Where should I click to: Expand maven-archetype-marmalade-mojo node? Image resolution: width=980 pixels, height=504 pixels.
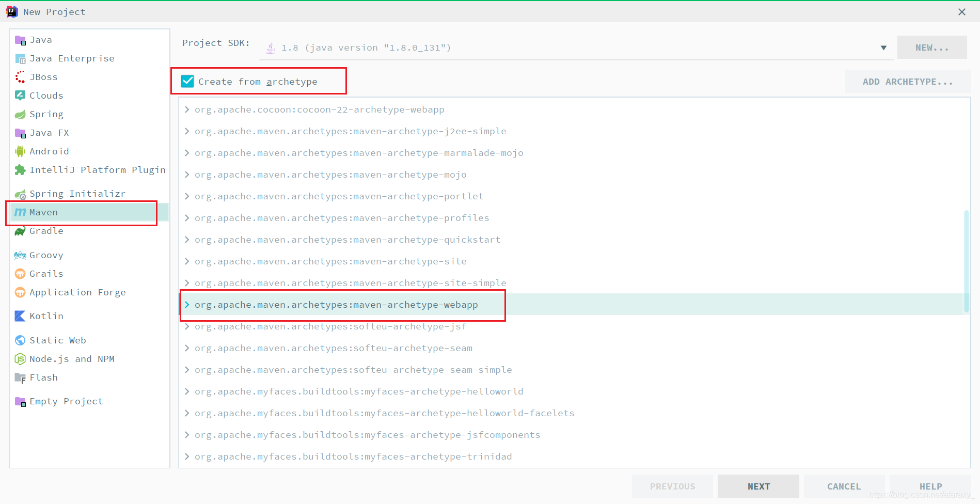click(x=187, y=153)
